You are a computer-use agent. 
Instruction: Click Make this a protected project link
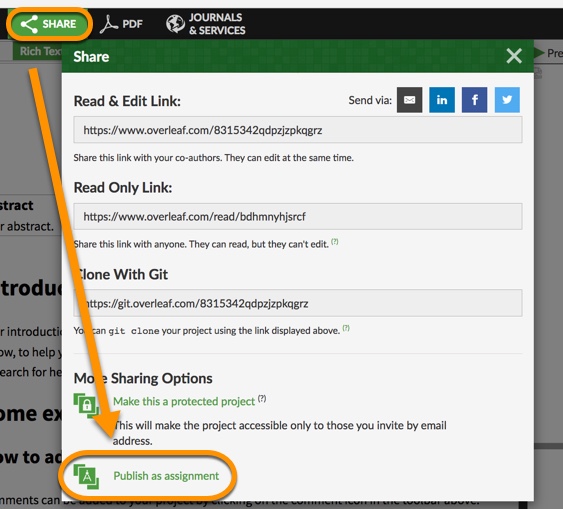(x=184, y=401)
